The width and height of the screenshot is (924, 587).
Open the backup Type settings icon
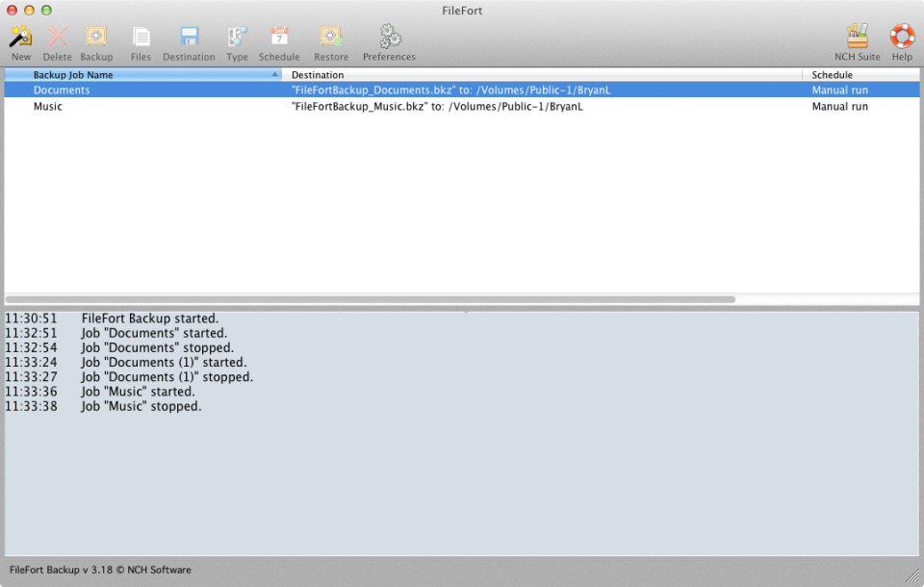point(237,38)
